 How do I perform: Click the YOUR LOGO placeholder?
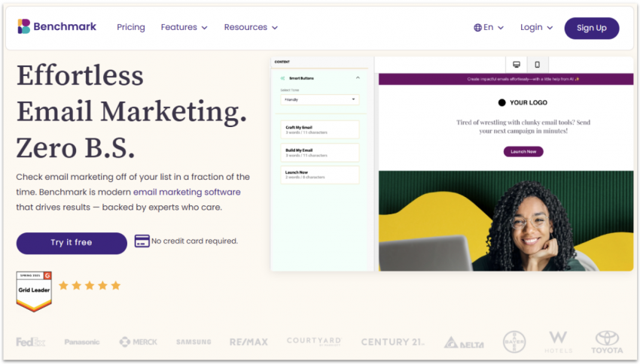click(523, 103)
